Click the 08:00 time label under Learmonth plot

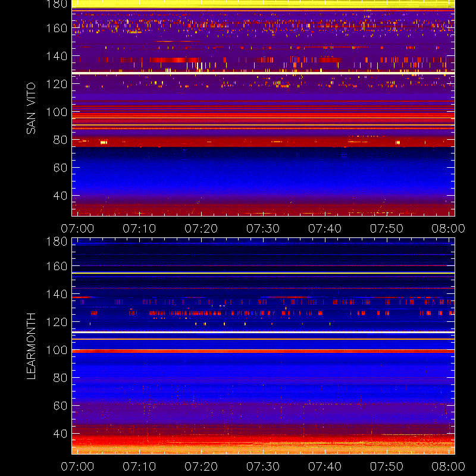click(x=449, y=466)
